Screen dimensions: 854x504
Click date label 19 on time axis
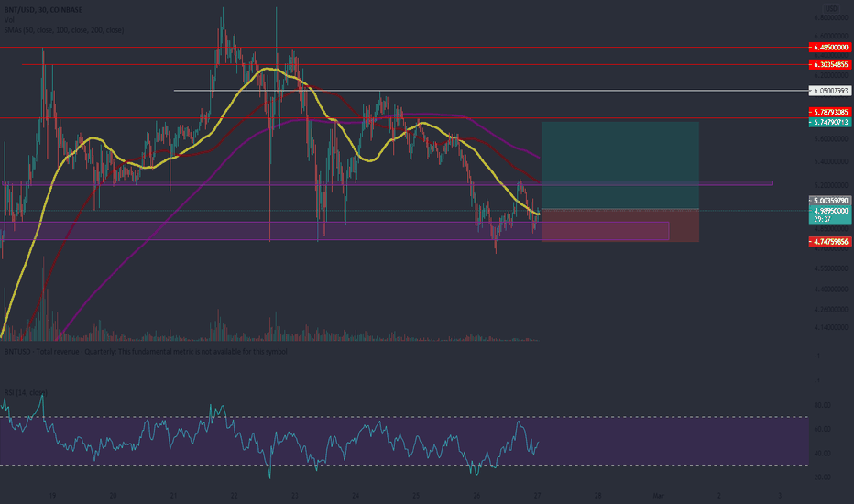point(52,496)
